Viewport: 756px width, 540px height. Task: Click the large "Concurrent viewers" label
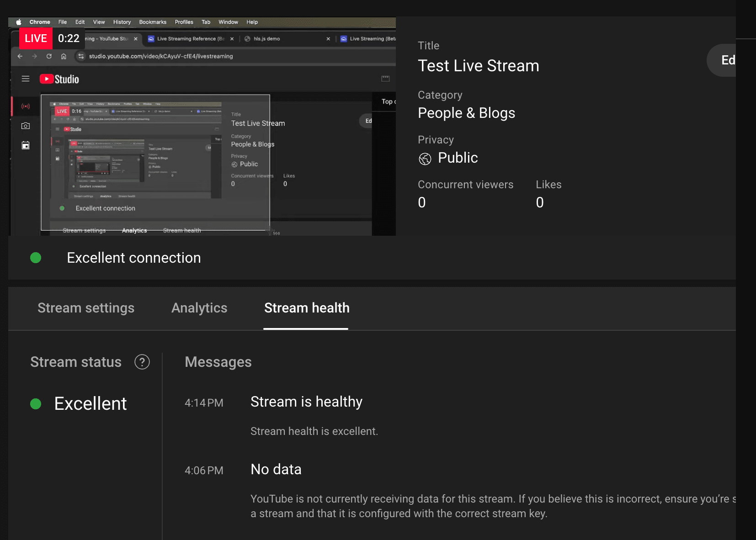point(466,185)
